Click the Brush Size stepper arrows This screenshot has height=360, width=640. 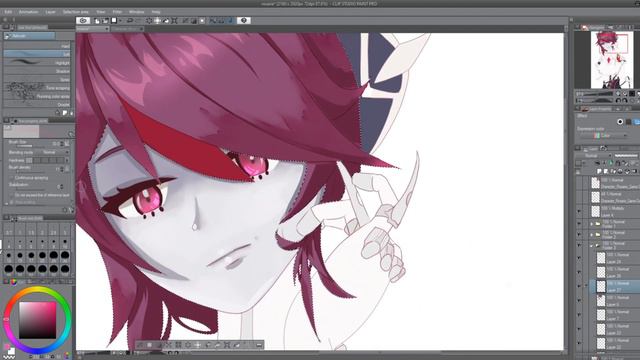click(x=62, y=144)
